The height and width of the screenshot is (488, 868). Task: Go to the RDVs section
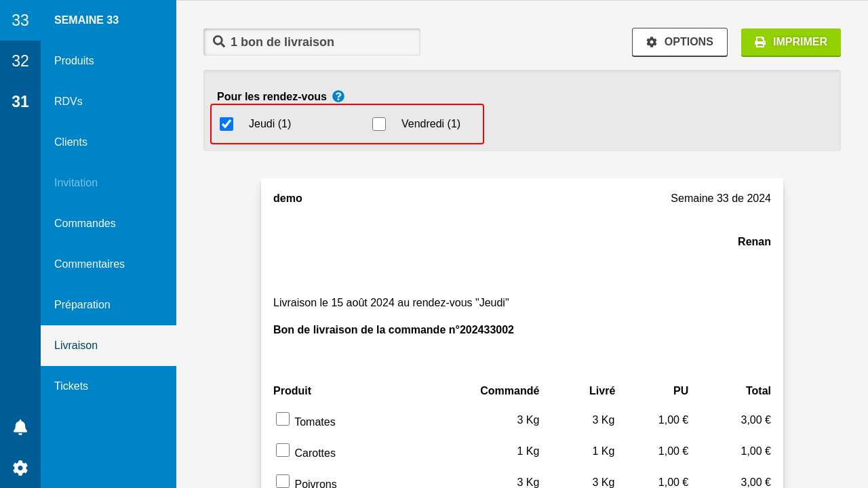pyautogui.click(x=68, y=102)
